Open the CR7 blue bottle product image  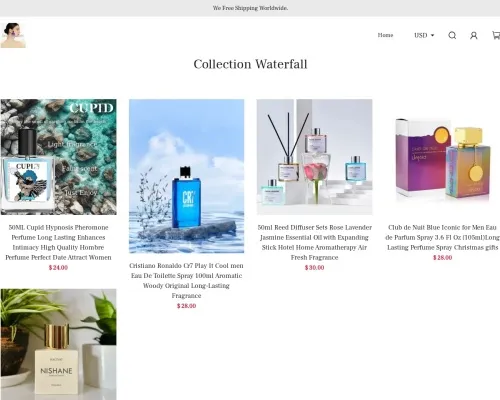click(x=186, y=176)
